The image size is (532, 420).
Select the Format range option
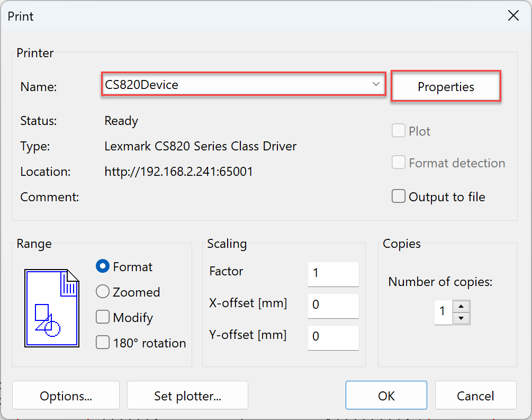[x=103, y=266]
